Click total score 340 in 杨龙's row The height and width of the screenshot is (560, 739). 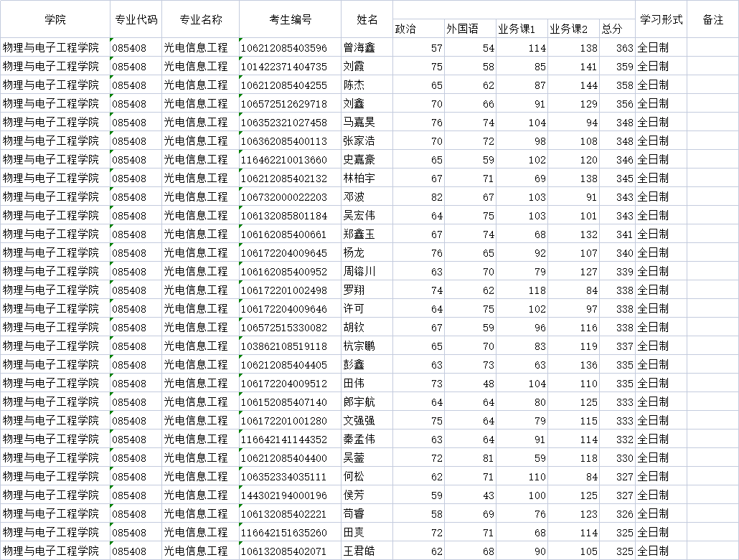(x=618, y=253)
